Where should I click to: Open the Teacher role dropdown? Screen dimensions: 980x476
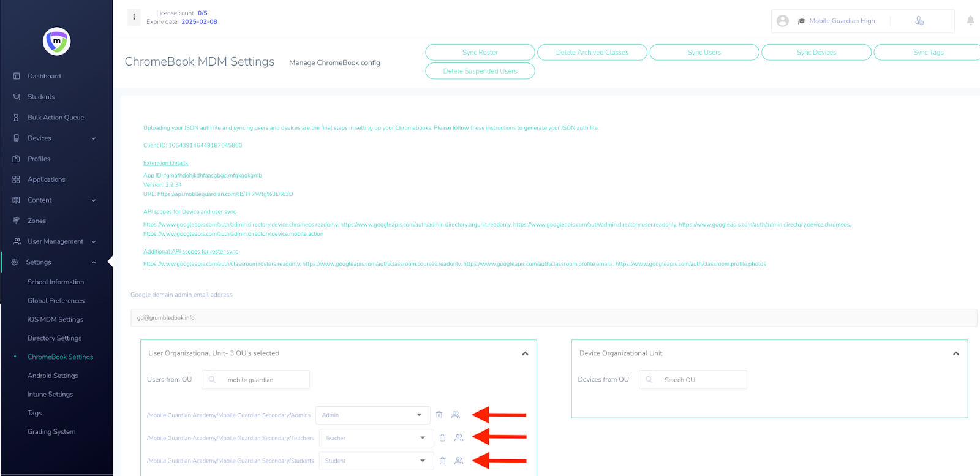[375, 438]
